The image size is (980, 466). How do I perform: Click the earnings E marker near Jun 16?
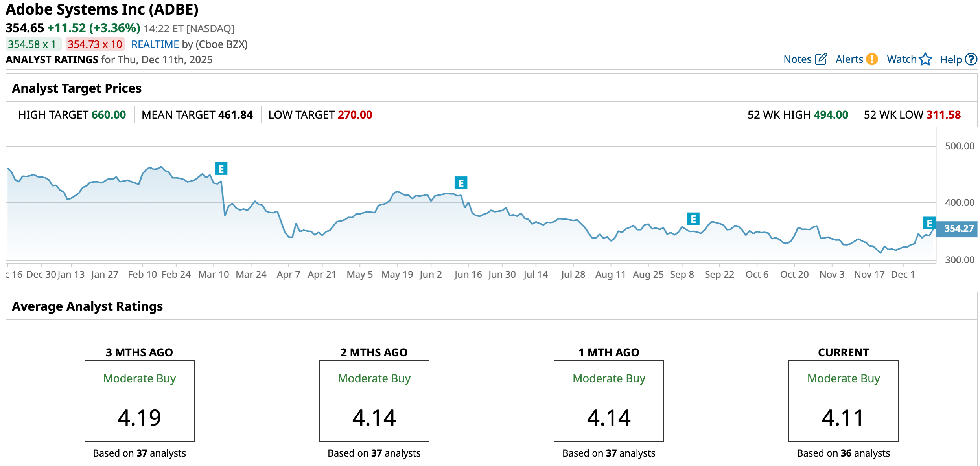(461, 183)
